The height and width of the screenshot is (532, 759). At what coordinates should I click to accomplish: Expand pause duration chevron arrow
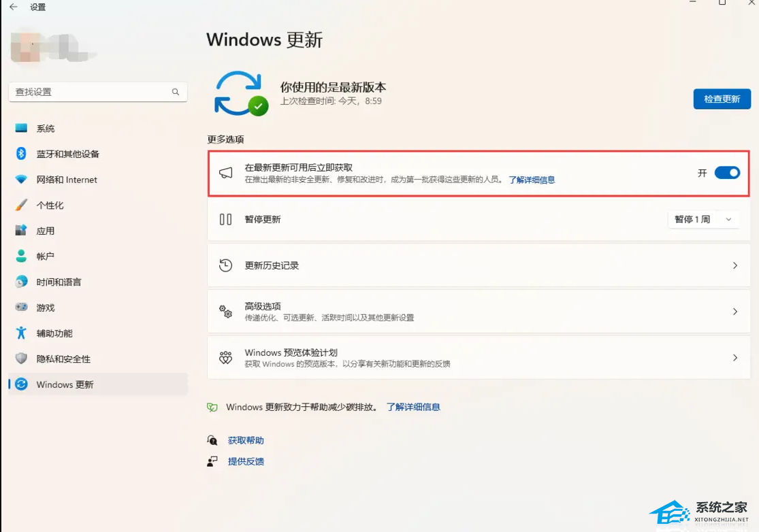(728, 220)
